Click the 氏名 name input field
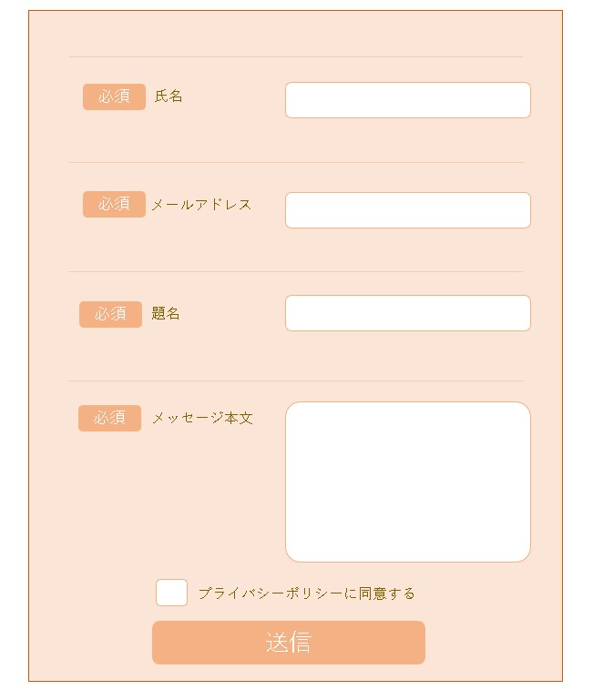Image resolution: width=593 pixels, height=700 pixels. (x=407, y=100)
